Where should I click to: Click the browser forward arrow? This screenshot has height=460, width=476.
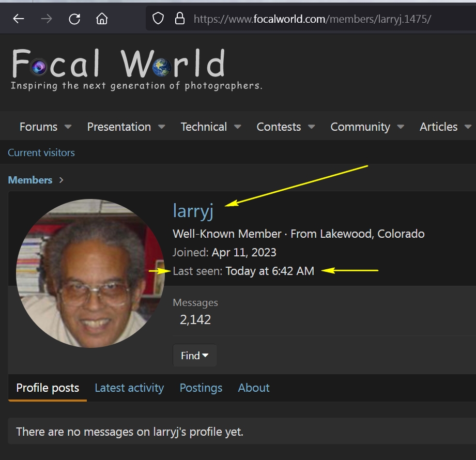[47, 19]
